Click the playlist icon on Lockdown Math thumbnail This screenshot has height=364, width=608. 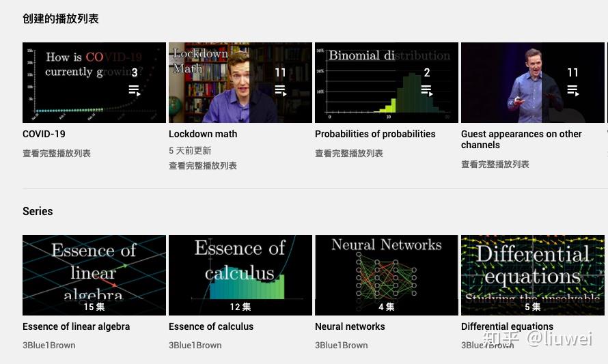pos(280,91)
